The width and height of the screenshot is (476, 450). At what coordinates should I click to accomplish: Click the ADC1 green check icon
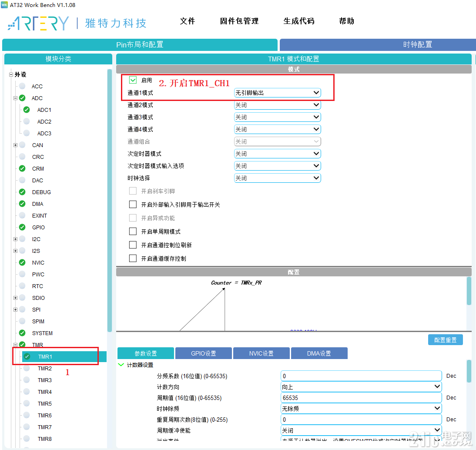point(27,110)
